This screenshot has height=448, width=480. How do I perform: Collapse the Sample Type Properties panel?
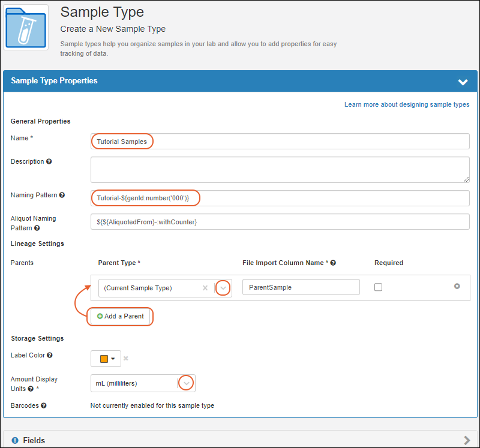[463, 82]
